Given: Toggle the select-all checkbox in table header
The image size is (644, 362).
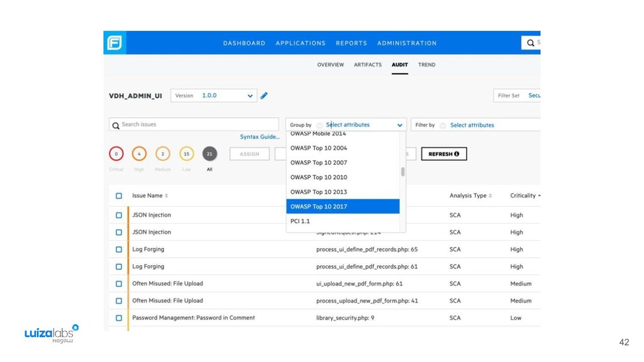Looking at the screenshot, I should (119, 196).
